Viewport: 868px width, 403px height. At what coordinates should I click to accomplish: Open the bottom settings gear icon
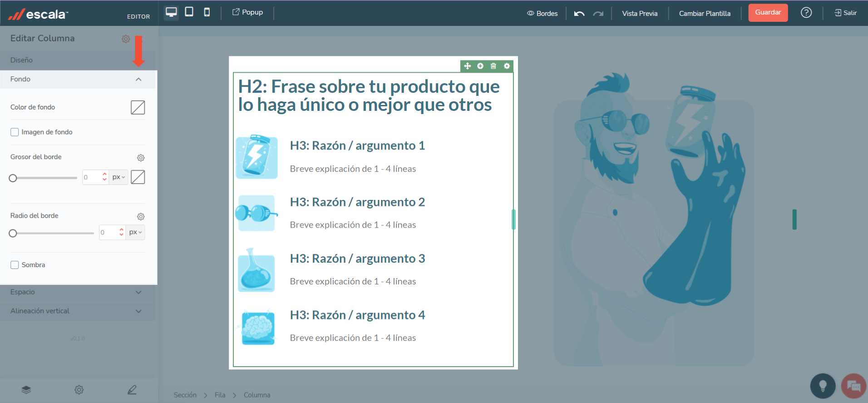(79, 390)
